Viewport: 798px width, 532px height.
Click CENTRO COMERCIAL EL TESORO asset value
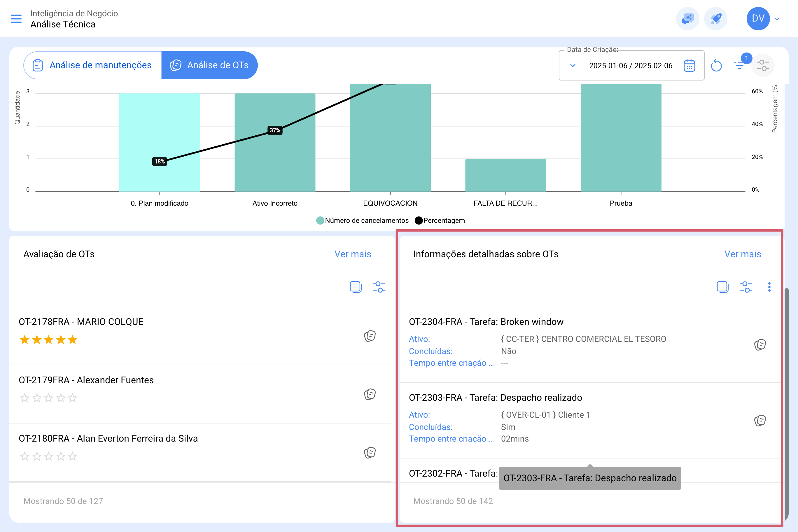584,339
